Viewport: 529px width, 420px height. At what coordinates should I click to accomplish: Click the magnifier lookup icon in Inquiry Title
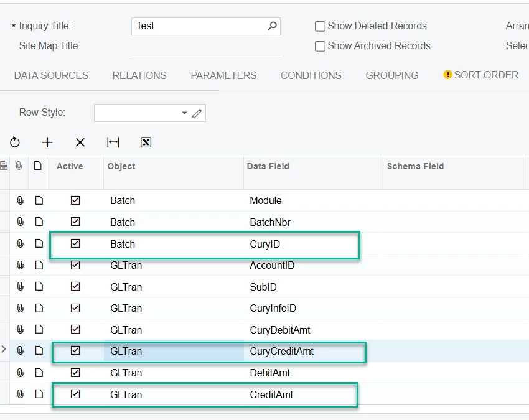pos(272,26)
